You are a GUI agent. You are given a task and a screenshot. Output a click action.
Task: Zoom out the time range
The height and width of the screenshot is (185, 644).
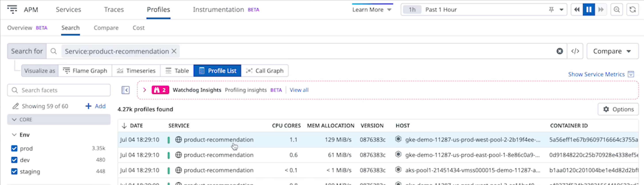tap(617, 10)
